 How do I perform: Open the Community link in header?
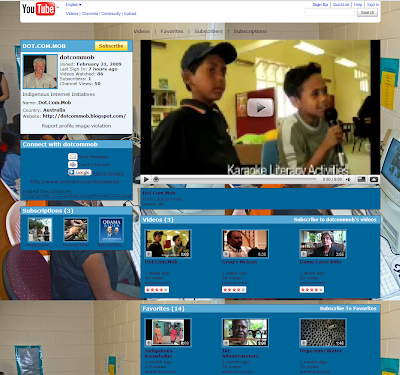pos(111,14)
